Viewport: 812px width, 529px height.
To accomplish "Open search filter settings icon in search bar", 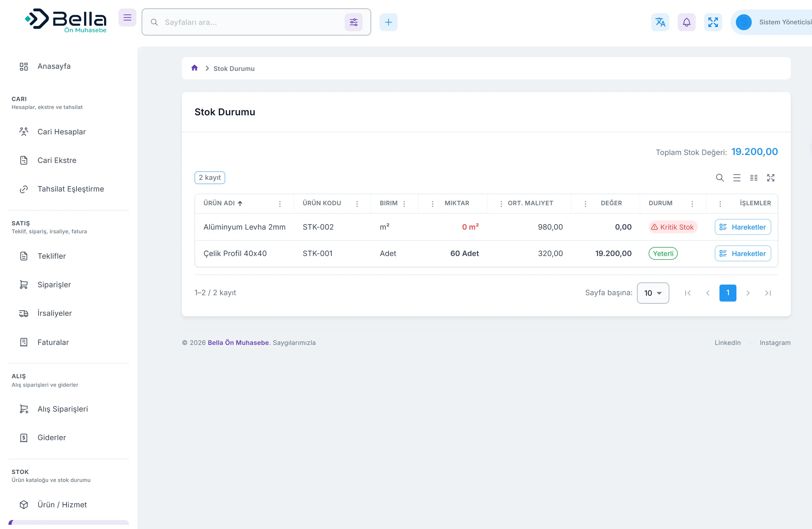I will point(353,22).
